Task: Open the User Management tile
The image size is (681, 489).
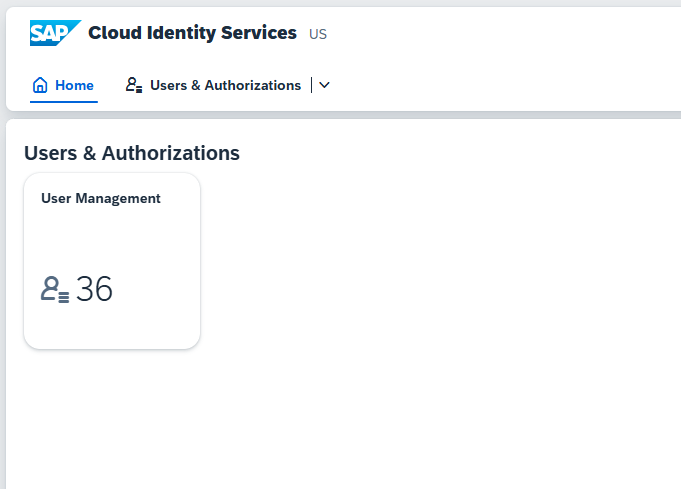Action: point(112,261)
